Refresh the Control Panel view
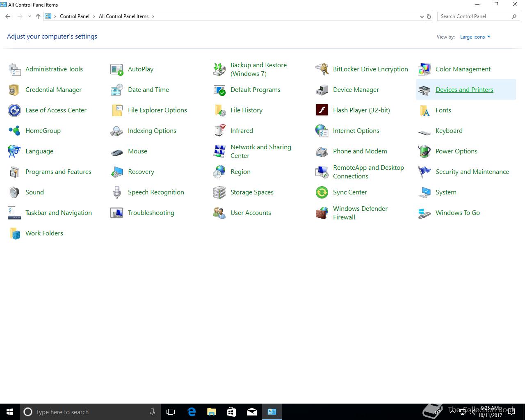The width and height of the screenshot is (525, 420). coord(429,17)
